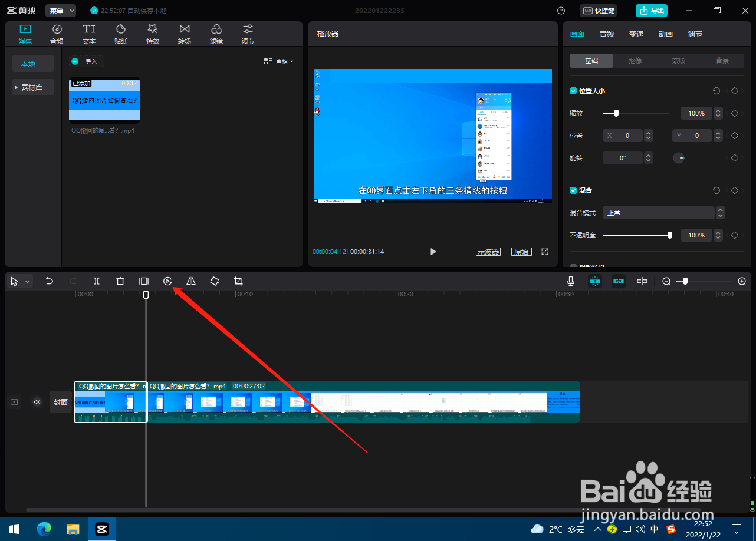Switch to the 变速 speed tab
756x541 pixels.
click(636, 34)
